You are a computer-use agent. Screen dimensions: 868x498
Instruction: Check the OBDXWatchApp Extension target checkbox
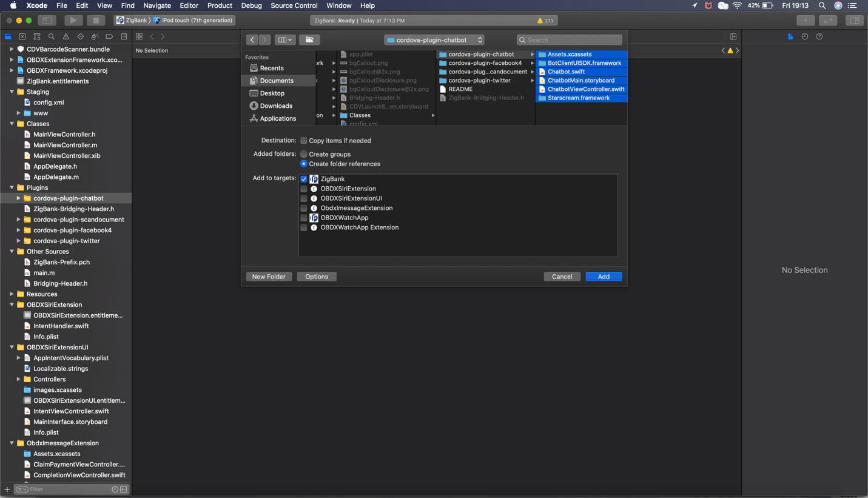(x=304, y=227)
